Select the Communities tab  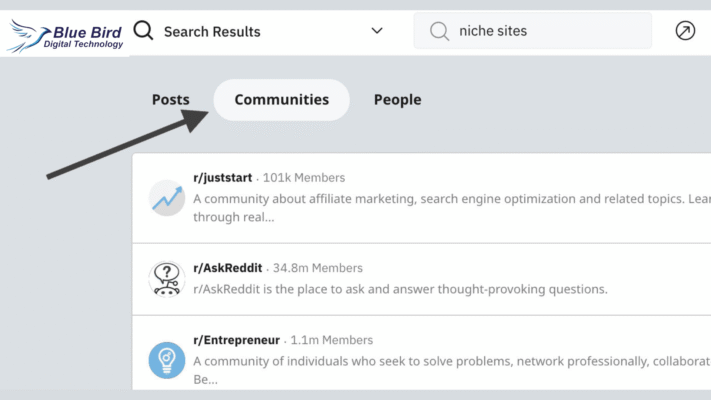tap(281, 100)
